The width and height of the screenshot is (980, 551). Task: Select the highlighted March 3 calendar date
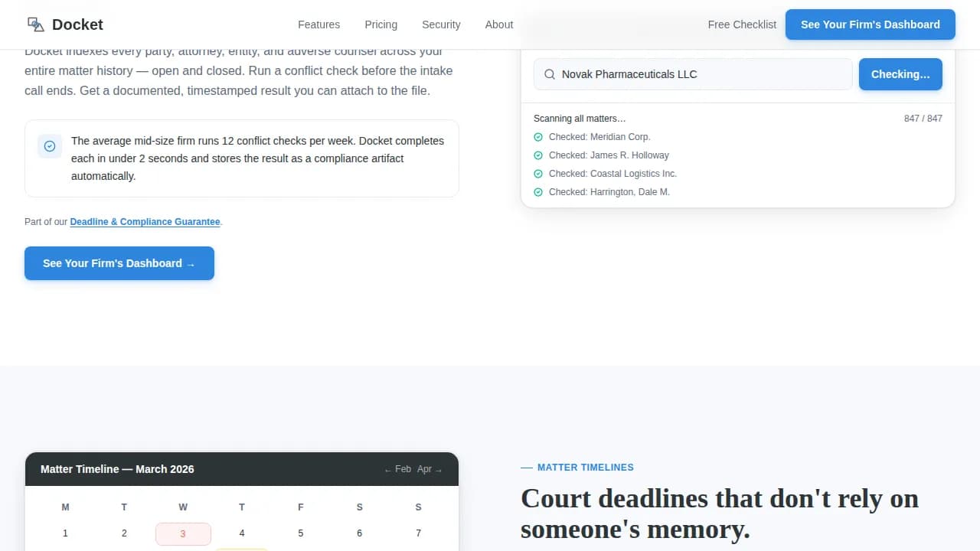[183, 533]
